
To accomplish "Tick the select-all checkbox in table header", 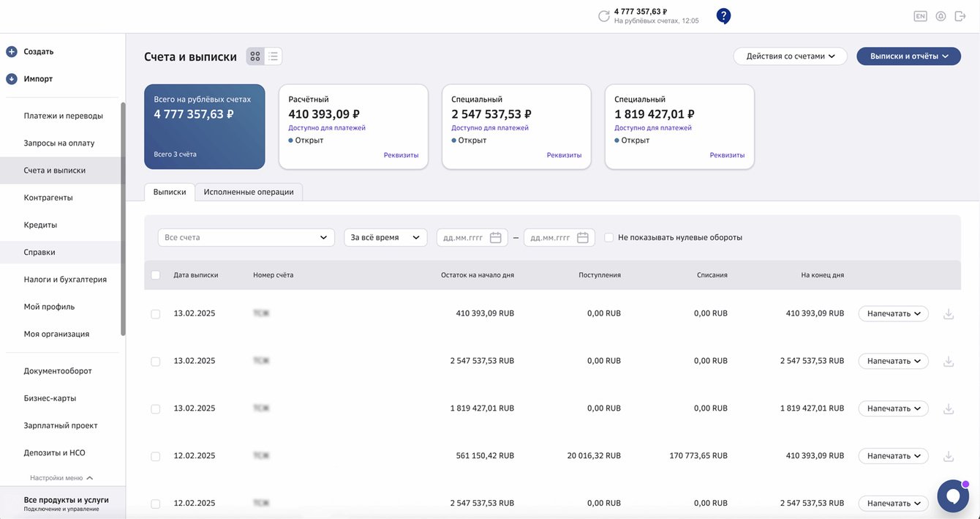I will point(155,275).
